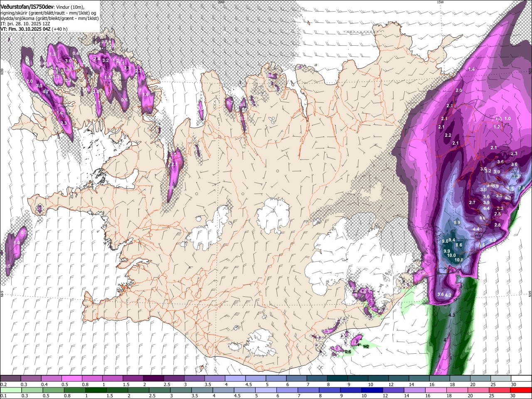Select the blue 8–9 rain swatch

tap(330, 390)
